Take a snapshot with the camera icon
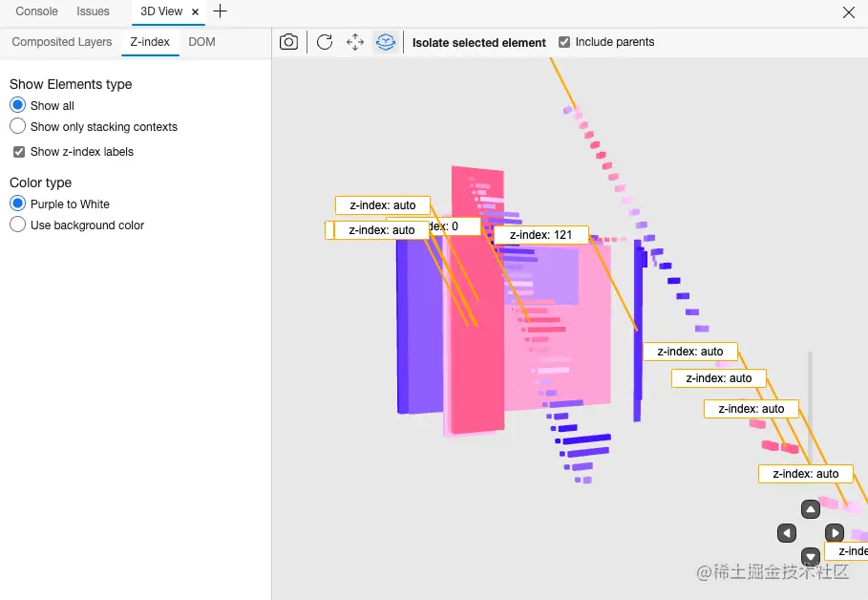The image size is (868, 600). click(288, 42)
